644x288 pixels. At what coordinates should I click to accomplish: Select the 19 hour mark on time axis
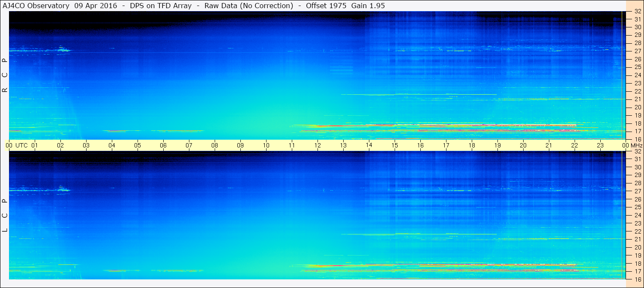coord(497,145)
